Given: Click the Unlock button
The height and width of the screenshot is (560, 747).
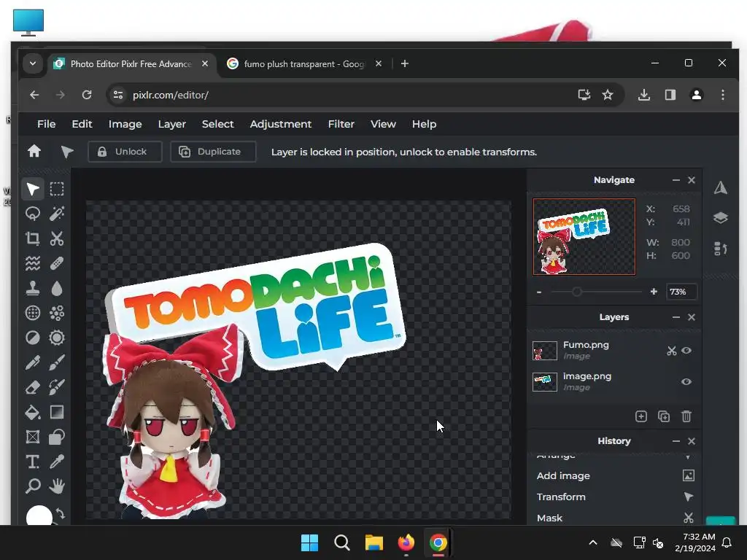Looking at the screenshot, I should point(125,152).
